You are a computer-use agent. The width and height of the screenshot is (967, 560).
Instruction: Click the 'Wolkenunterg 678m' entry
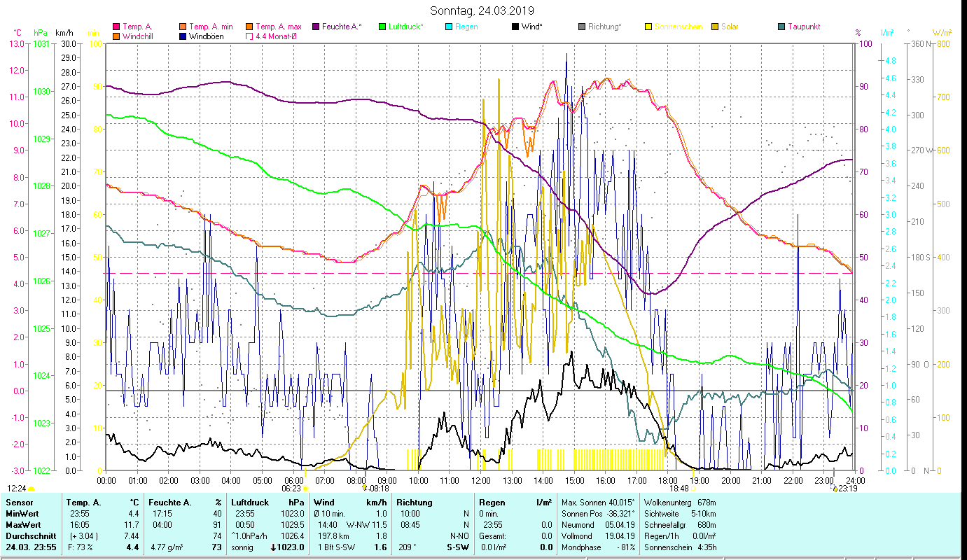[x=680, y=503]
